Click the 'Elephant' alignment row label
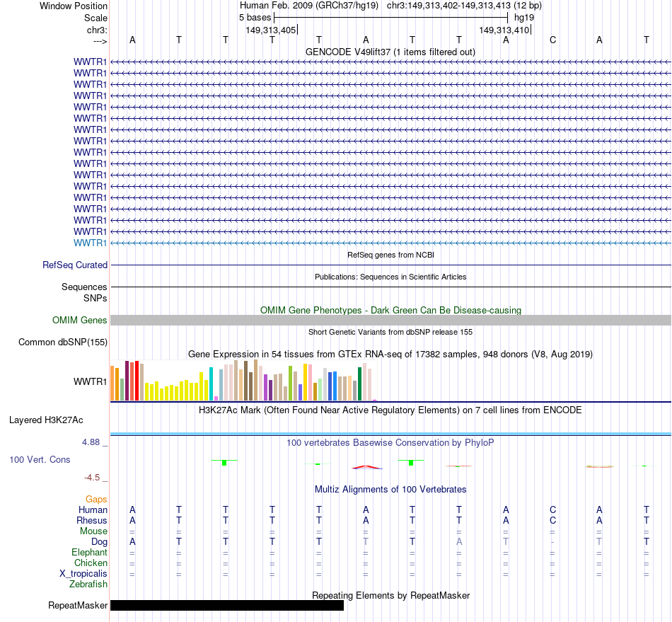This screenshot has height=622, width=672. pos(90,552)
